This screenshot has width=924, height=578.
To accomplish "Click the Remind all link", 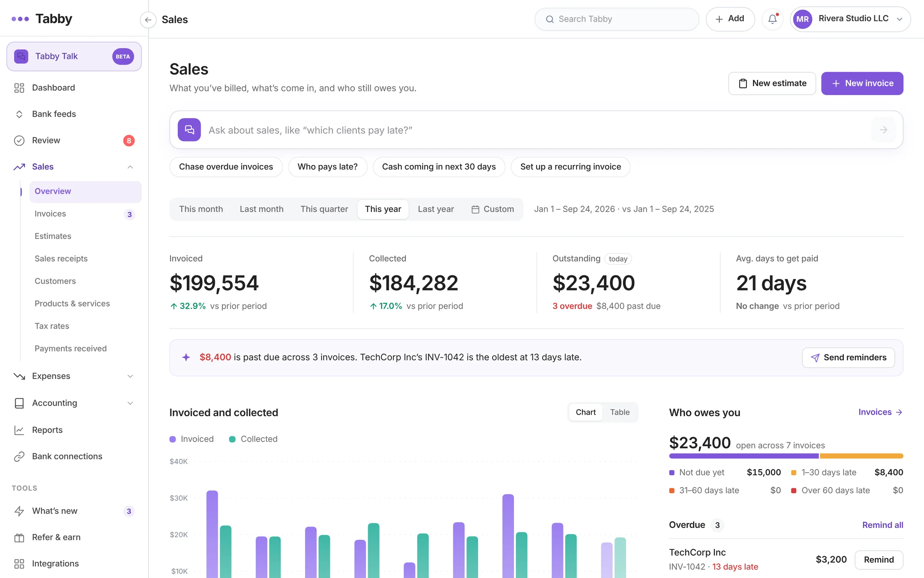I will 882,525.
